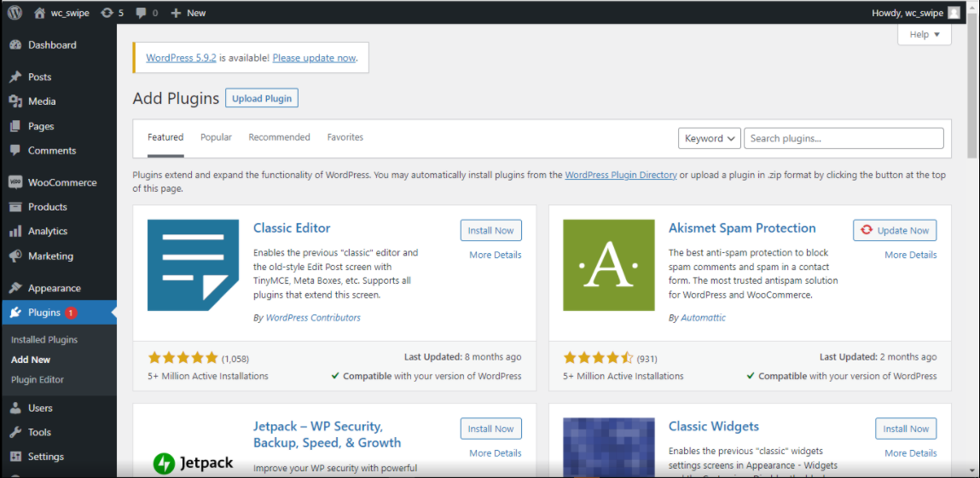Click the New plus icon in admin bar
The width and height of the screenshot is (980, 478).
click(x=177, y=13)
